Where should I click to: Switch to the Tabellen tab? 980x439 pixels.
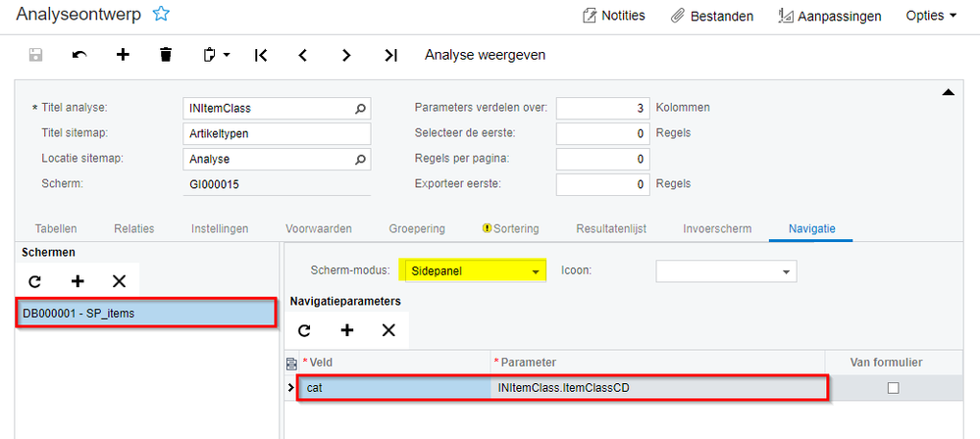56,228
